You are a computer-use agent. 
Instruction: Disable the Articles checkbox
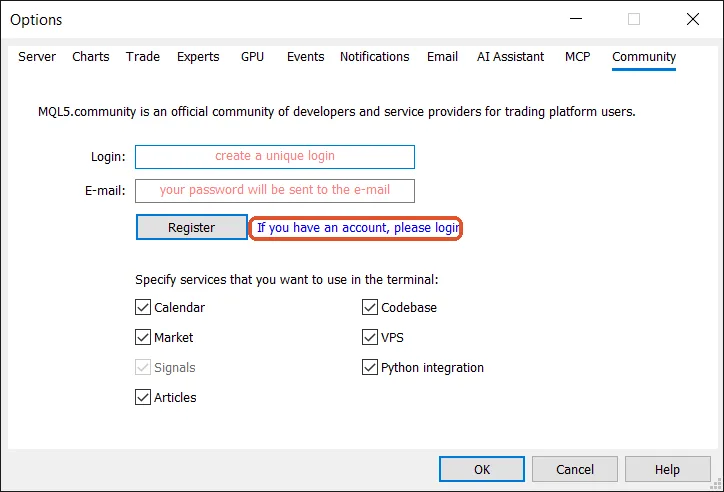click(143, 397)
